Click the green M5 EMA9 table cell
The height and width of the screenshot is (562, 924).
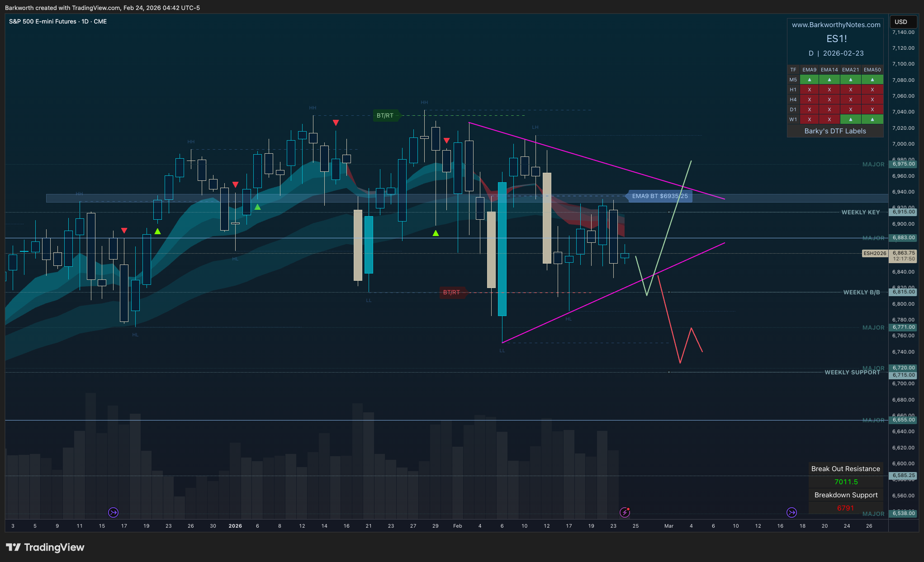809,80
